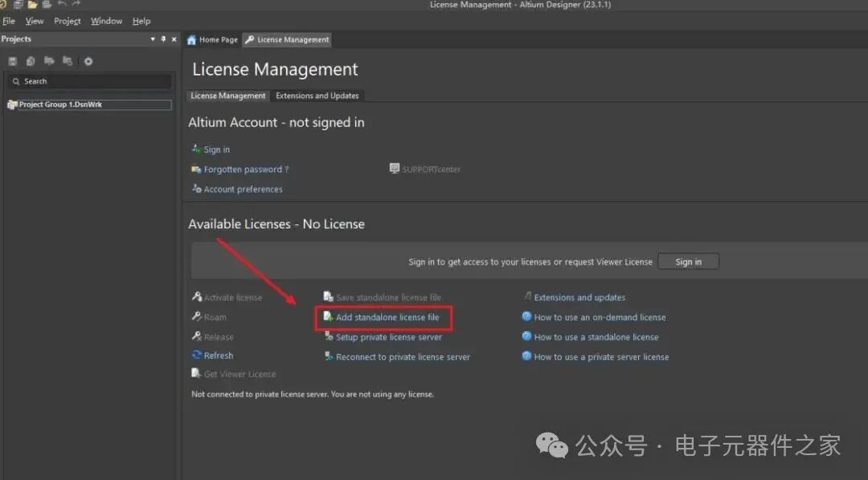Click help icon beside standalone license help link

click(x=527, y=336)
